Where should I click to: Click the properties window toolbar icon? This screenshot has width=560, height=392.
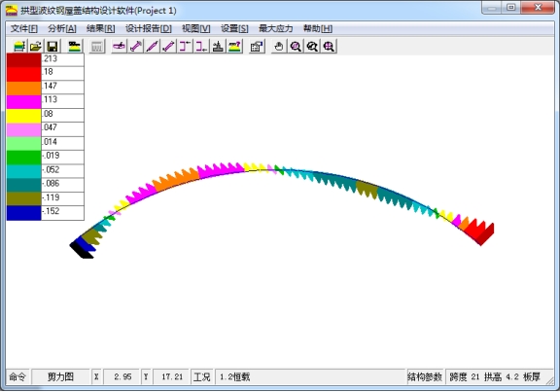(x=257, y=47)
